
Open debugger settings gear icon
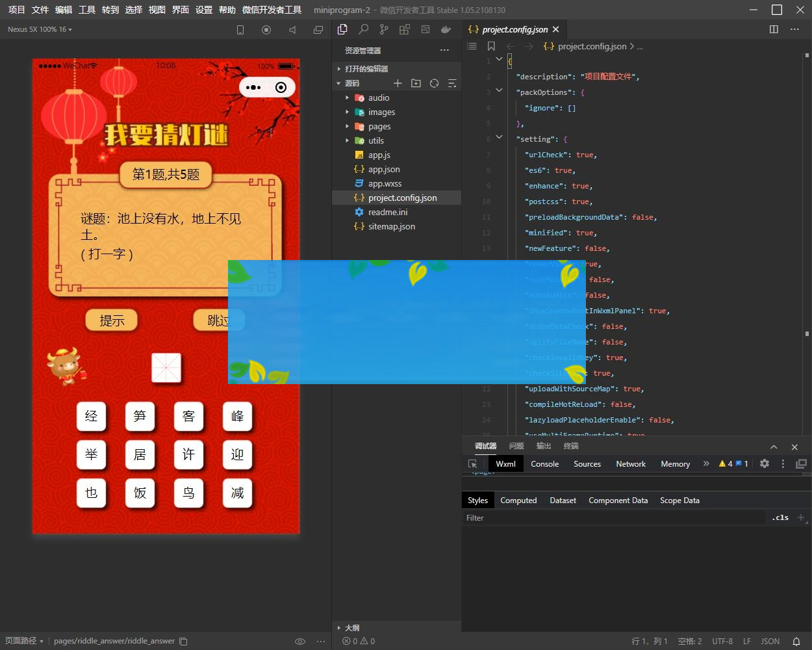tap(765, 463)
